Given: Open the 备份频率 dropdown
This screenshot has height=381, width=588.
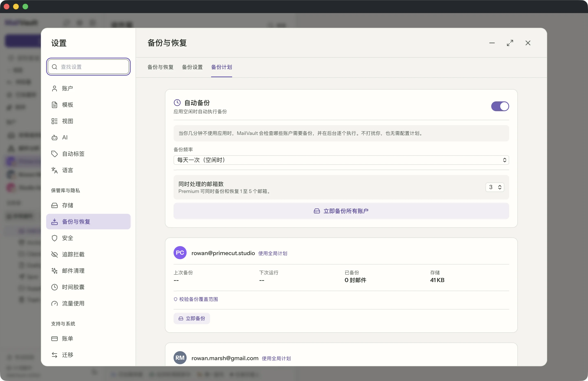Looking at the screenshot, I should point(341,160).
